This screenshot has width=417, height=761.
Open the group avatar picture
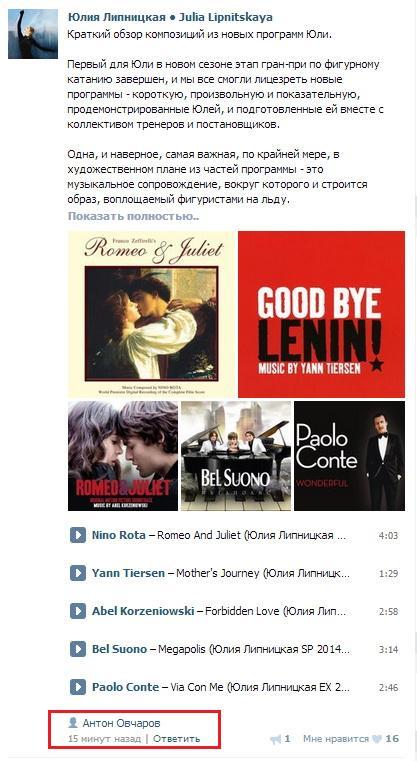(x=33, y=34)
